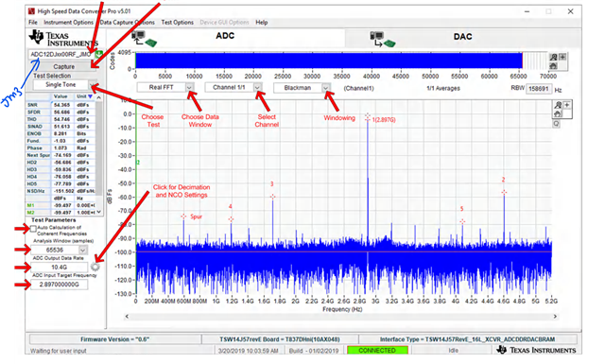Viewport: 605px width, 364px height.
Task: Toggle Auto Calculation of Coherent Frequencies checkbox
Action: coord(34,229)
